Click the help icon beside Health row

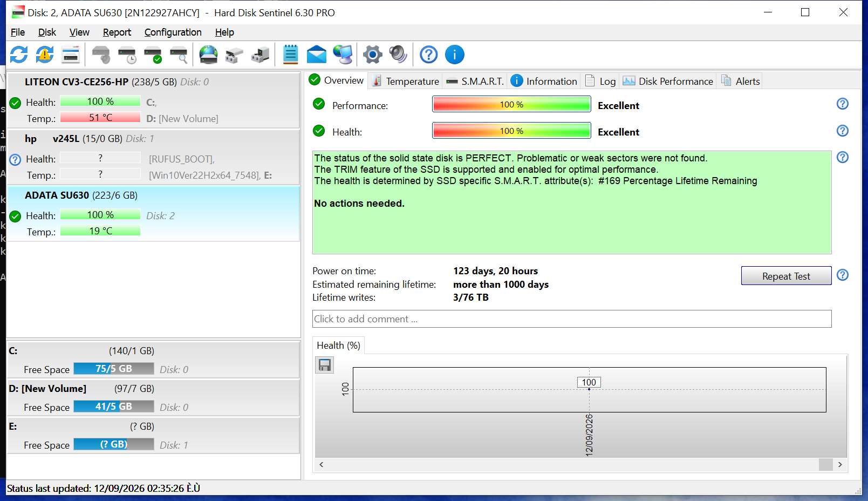(x=843, y=131)
